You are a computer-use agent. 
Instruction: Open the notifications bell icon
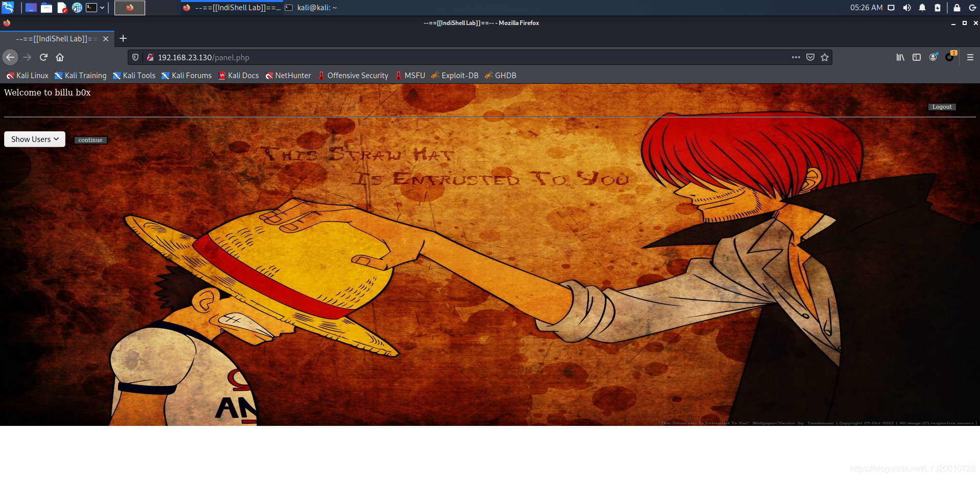922,8
